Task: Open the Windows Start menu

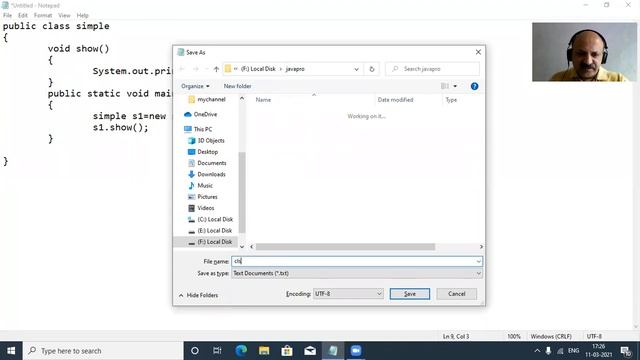Action: [11, 351]
